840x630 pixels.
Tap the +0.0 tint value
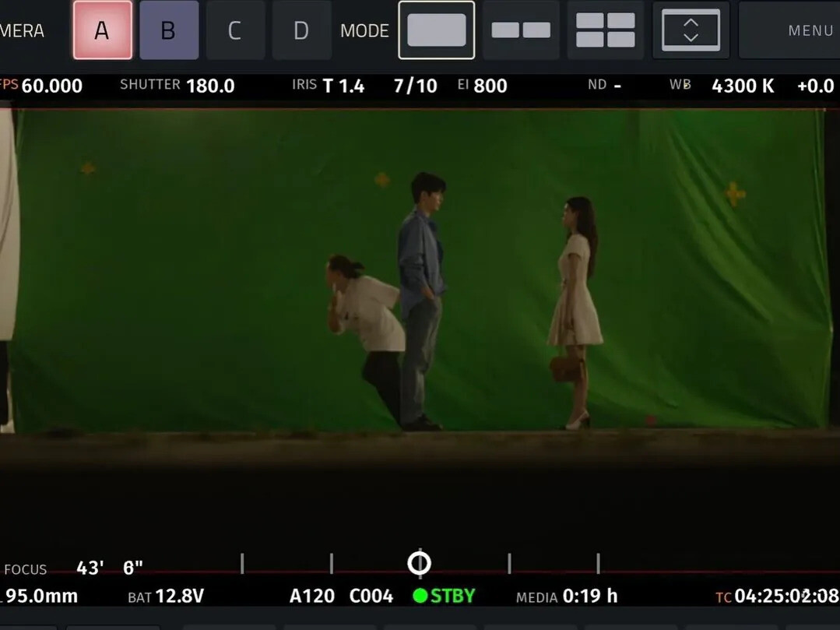(x=815, y=86)
